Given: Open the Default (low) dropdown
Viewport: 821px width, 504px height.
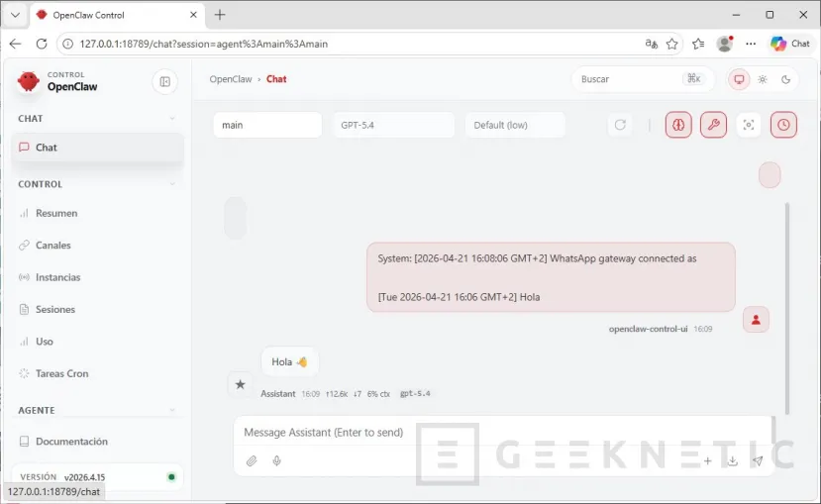Looking at the screenshot, I should (515, 125).
